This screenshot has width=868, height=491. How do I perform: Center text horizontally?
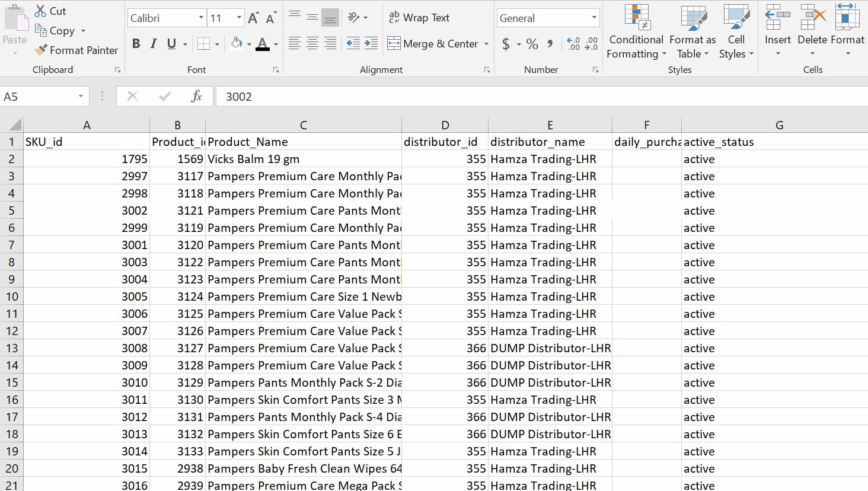312,43
